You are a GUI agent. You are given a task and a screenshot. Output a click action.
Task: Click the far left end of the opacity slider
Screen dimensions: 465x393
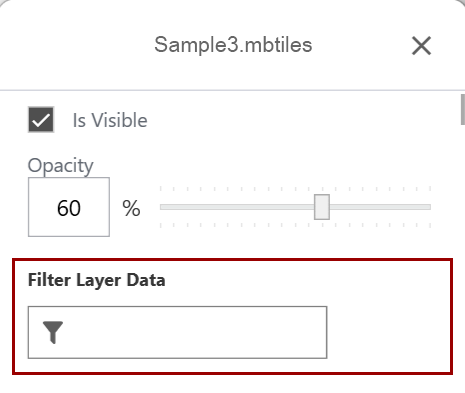[x=161, y=207]
